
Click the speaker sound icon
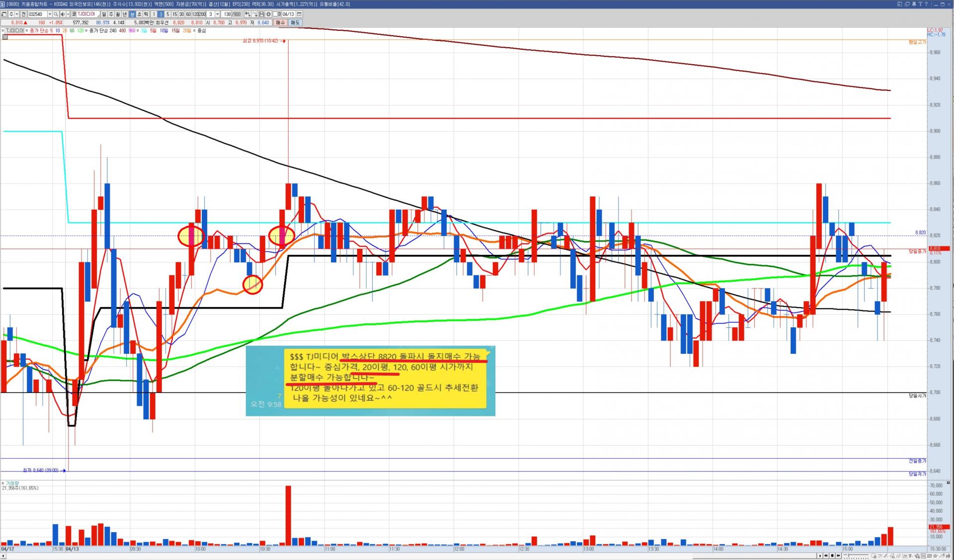[63, 14]
